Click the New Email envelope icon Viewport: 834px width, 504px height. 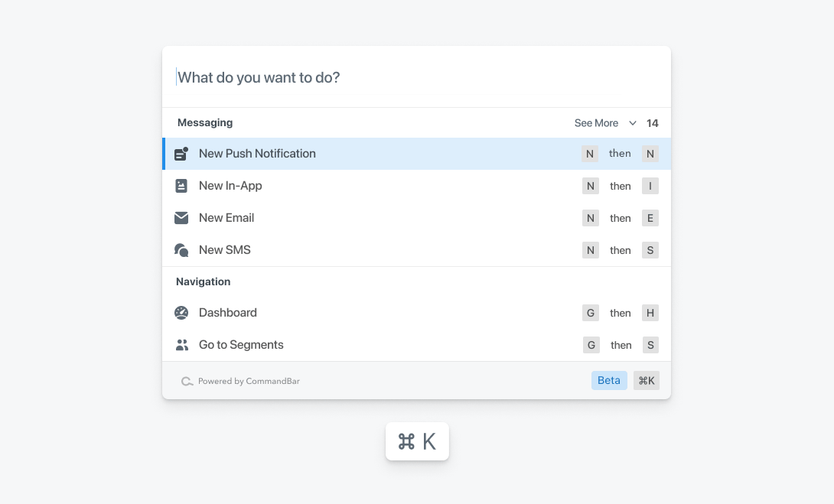pos(181,218)
